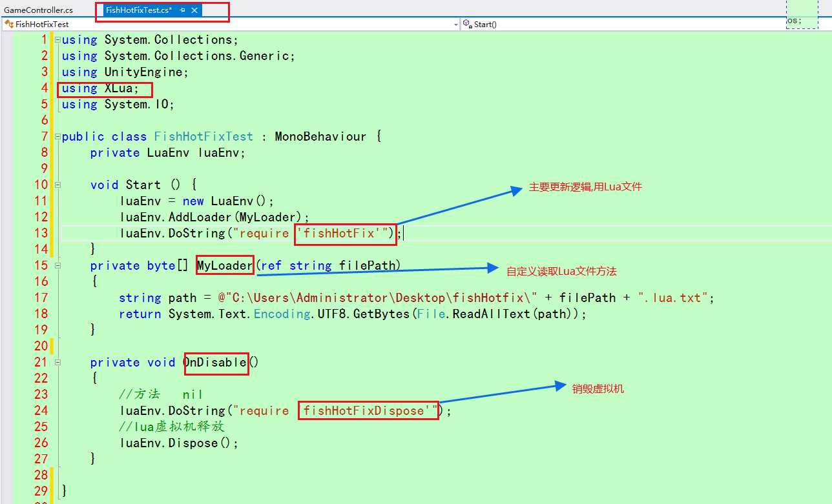This screenshot has height=504, width=832.
Task: Click line number 20 in the margin
Action: point(41,346)
